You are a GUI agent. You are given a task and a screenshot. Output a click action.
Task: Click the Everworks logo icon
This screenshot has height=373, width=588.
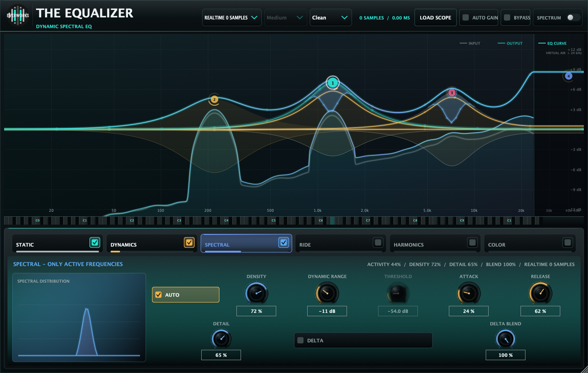click(18, 15)
